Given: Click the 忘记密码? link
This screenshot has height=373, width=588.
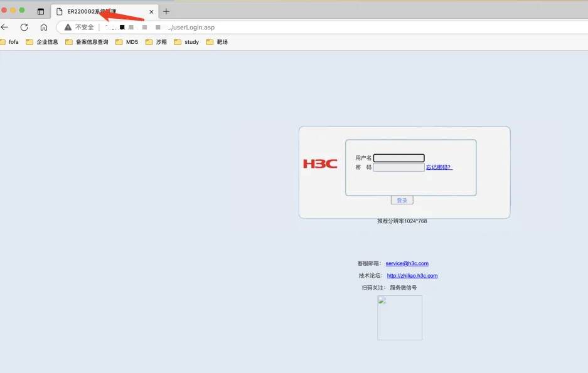Looking at the screenshot, I should point(439,167).
